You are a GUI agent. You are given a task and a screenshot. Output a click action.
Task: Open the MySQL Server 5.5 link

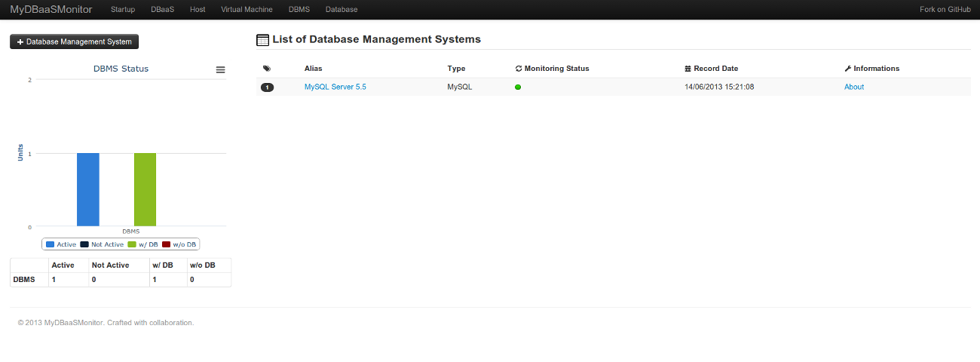tap(335, 87)
